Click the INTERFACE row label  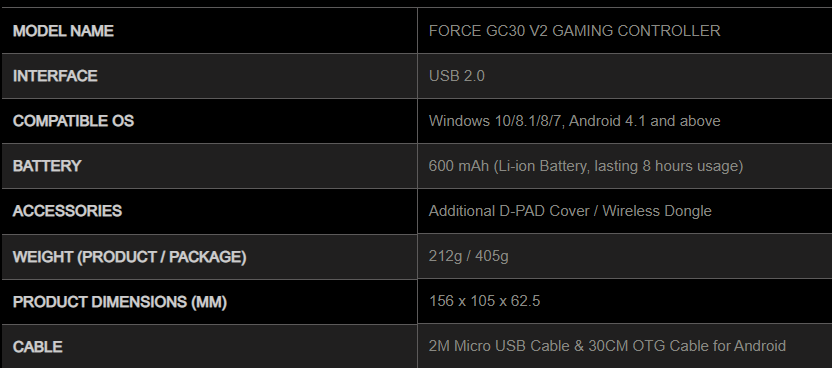55,76
